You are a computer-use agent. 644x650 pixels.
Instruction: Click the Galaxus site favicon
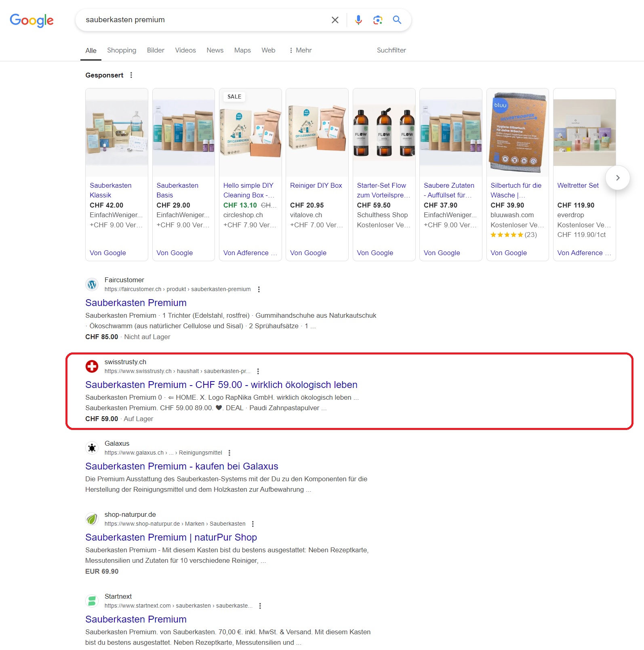(92, 448)
